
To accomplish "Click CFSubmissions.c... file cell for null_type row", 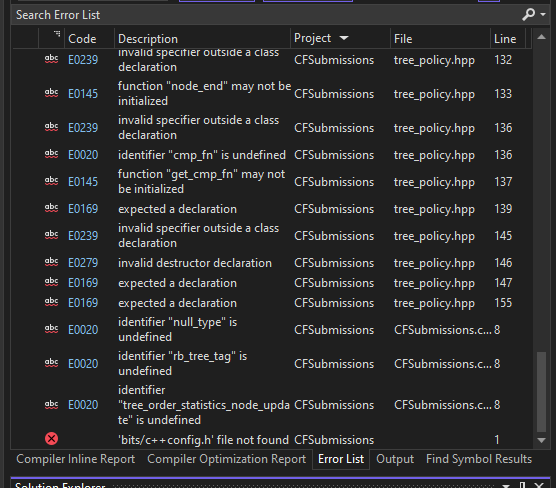I will pyautogui.click(x=443, y=330).
